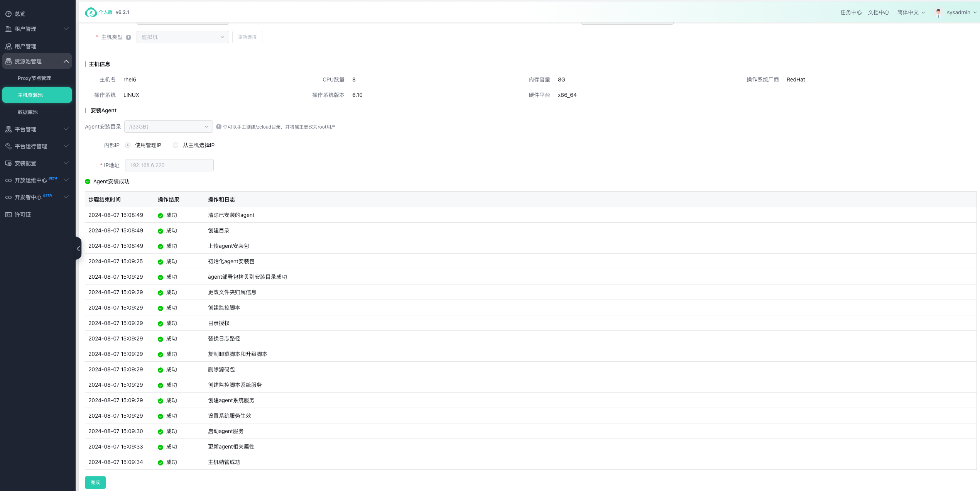The width and height of the screenshot is (980, 491).
Task: Open Proxy节点管理 menu item
Action: point(34,78)
